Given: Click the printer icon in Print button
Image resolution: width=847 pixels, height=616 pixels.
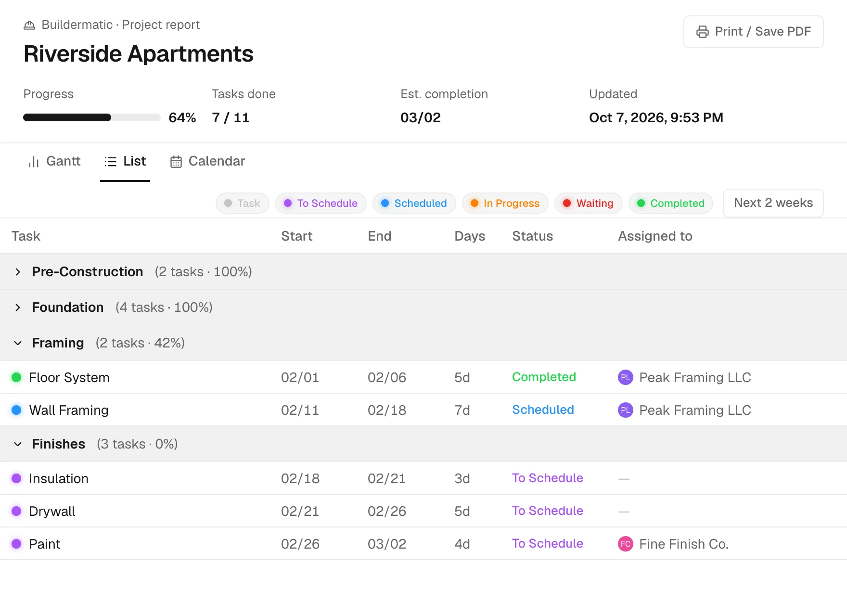Looking at the screenshot, I should coord(703,32).
